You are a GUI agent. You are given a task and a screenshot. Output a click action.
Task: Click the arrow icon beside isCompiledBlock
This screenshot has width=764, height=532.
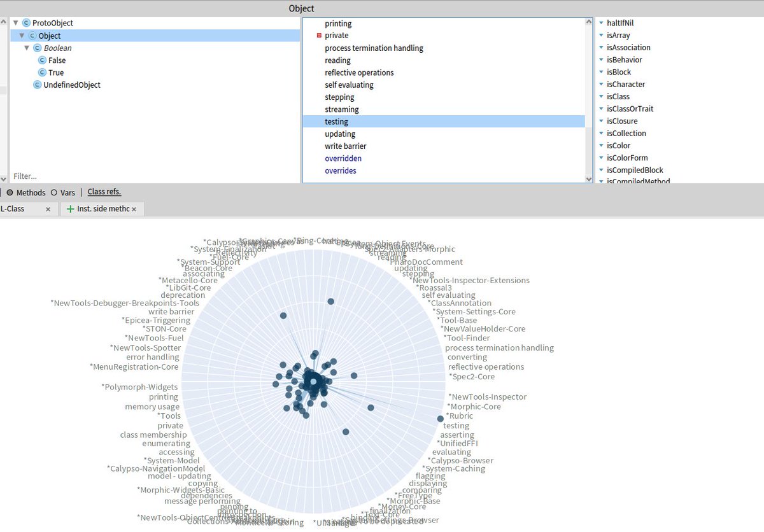[x=601, y=171]
